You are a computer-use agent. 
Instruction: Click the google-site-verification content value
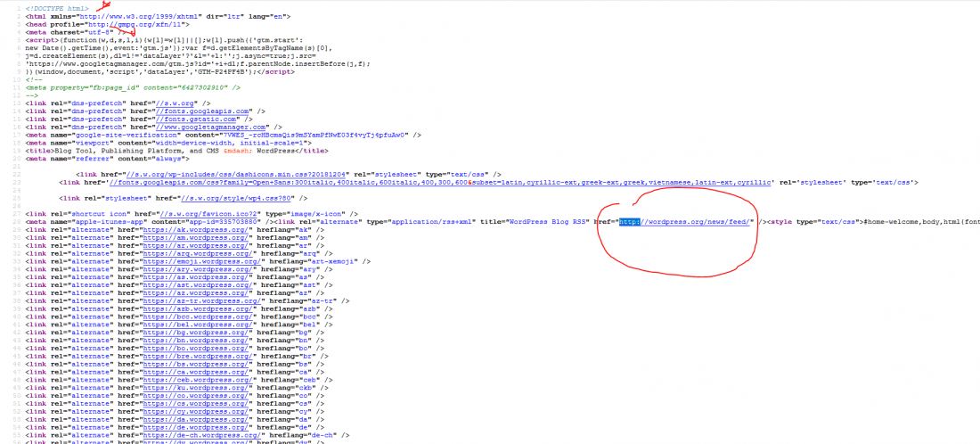coord(313,135)
